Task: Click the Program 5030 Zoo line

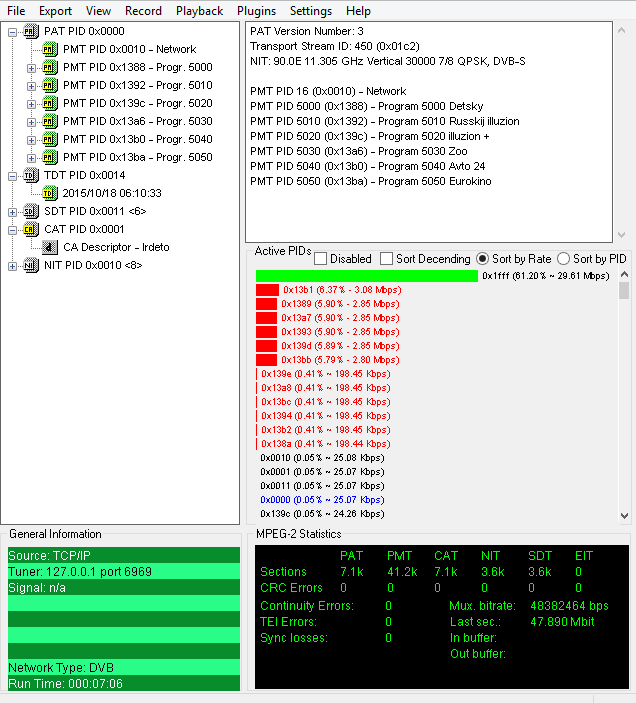Action: coord(359,151)
